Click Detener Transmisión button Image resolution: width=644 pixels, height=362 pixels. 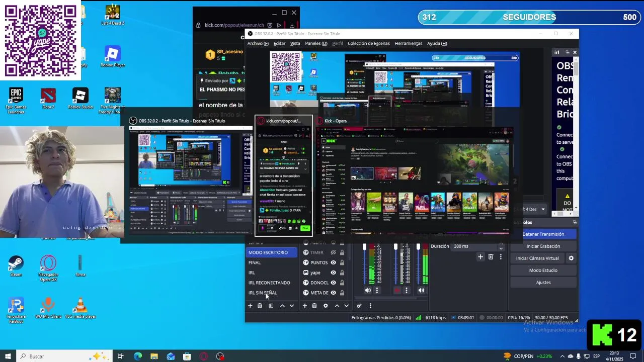pyautogui.click(x=543, y=234)
